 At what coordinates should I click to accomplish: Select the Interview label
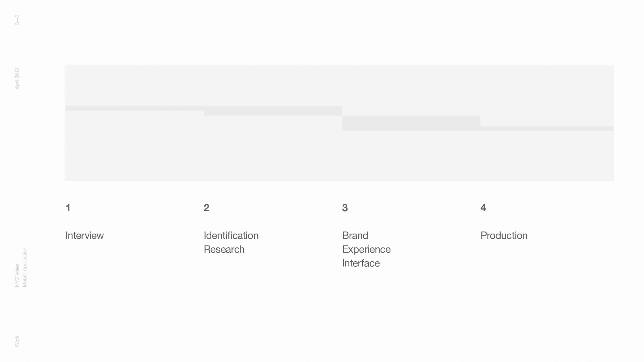point(84,235)
